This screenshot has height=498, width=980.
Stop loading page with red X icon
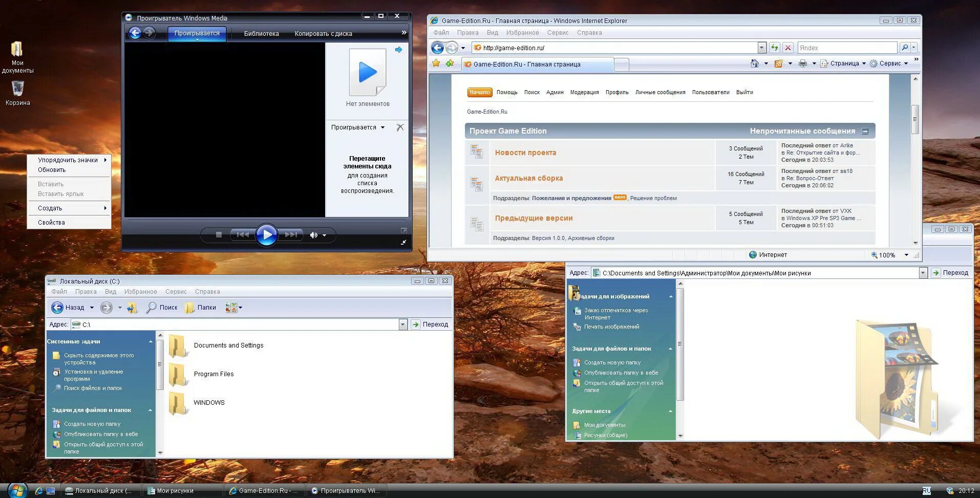[x=788, y=48]
